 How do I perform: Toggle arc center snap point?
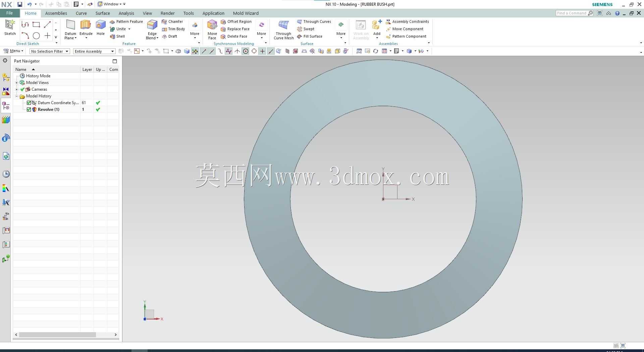point(246,51)
